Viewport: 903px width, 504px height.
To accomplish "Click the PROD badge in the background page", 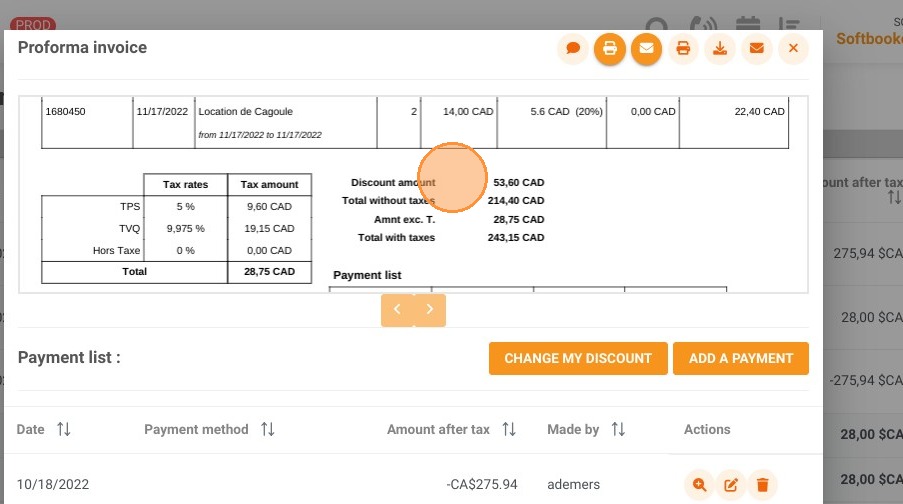I will tap(33, 24).
